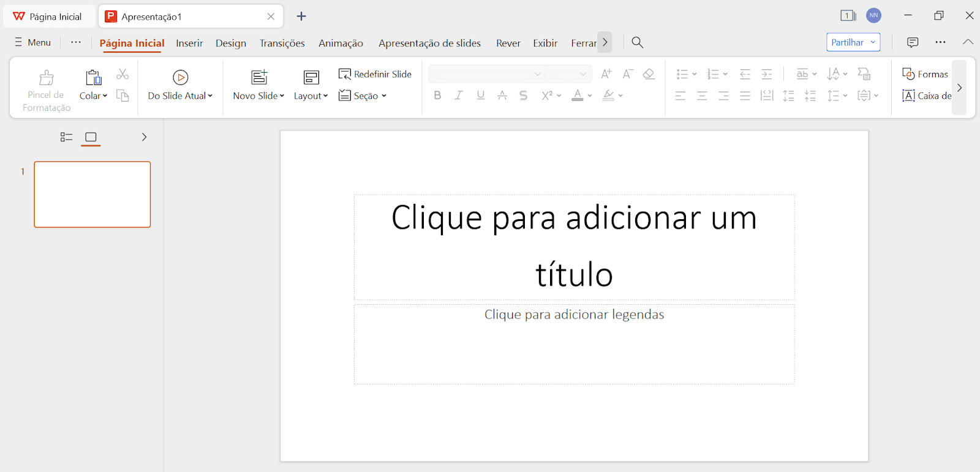The height and width of the screenshot is (472, 980).
Task: Click the increase font size icon
Action: click(x=606, y=74)
